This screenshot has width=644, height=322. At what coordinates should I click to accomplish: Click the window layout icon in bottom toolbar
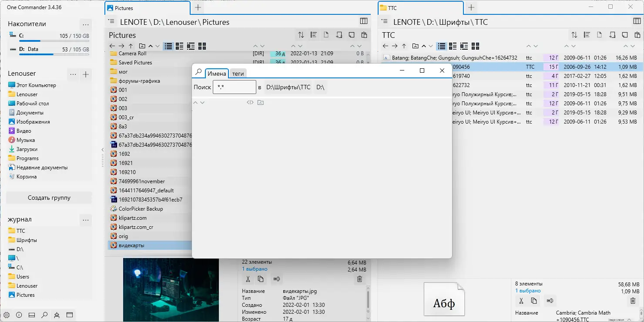click(70, 315)
